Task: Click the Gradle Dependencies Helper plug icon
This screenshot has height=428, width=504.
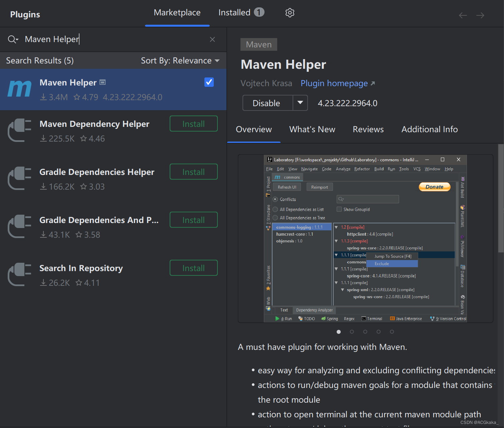Action: (x=20, y=178)
